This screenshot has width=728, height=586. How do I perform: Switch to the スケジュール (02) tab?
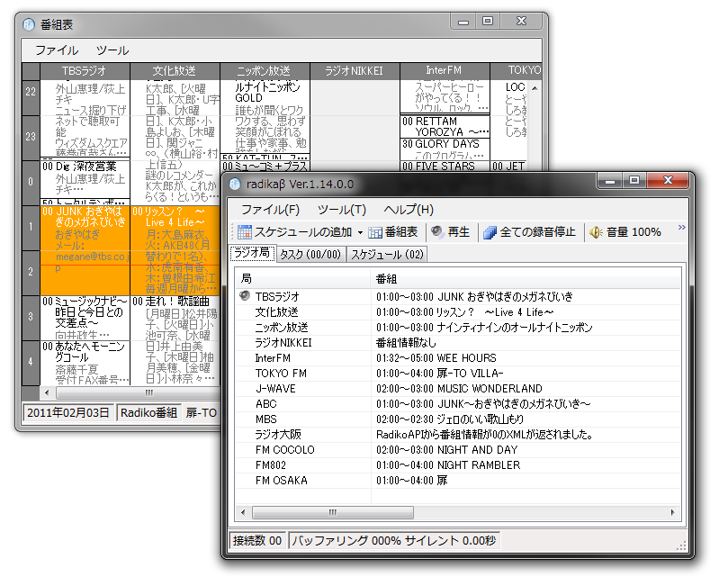pos(387,255)
